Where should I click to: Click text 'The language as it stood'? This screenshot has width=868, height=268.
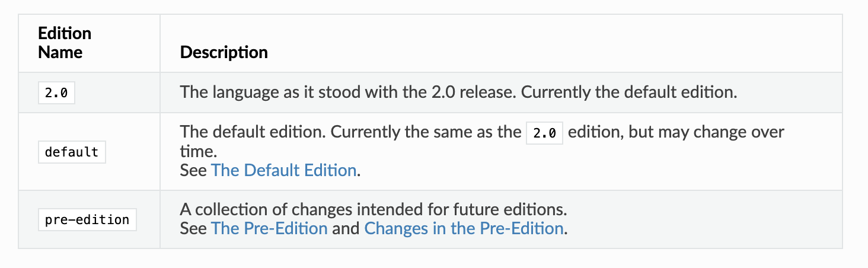(263, 93)
